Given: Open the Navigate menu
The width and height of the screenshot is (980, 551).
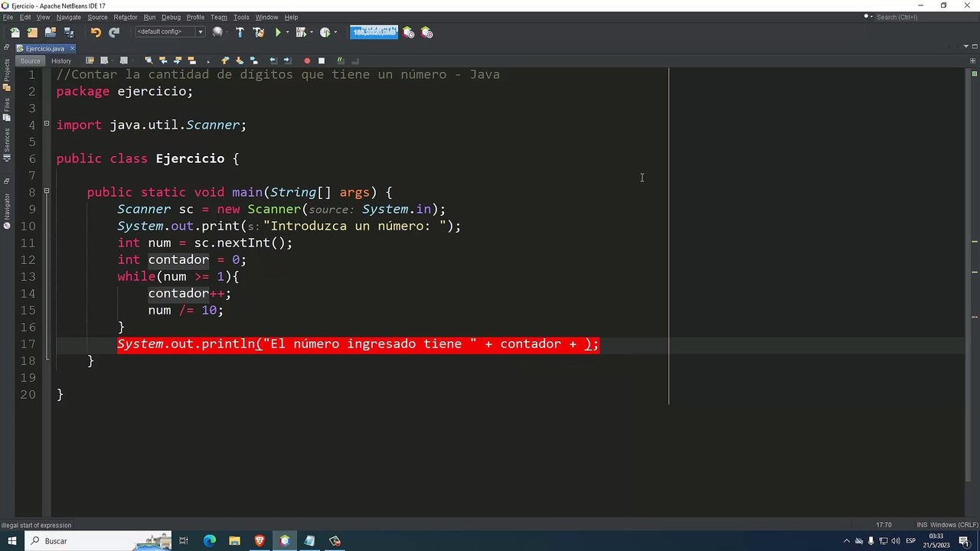Looking at the screenshot, I should (68, 17).
